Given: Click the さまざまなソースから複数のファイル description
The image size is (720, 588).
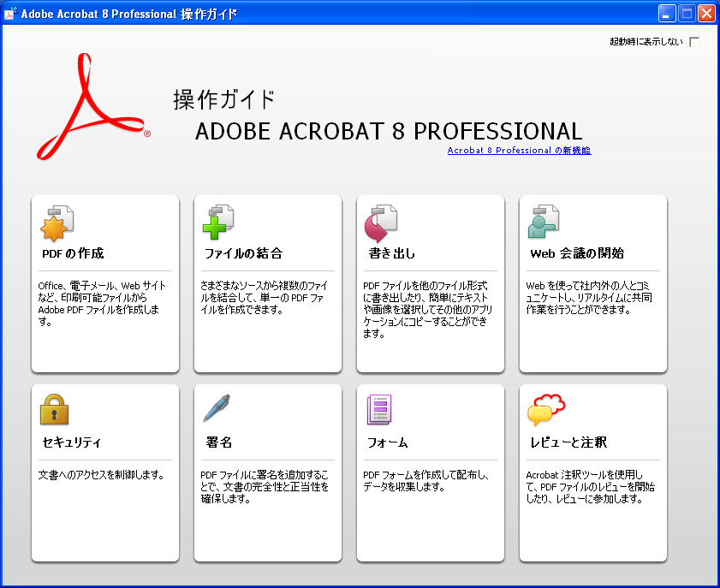Looking at the screenshot, I should click(x=264, y=298).
